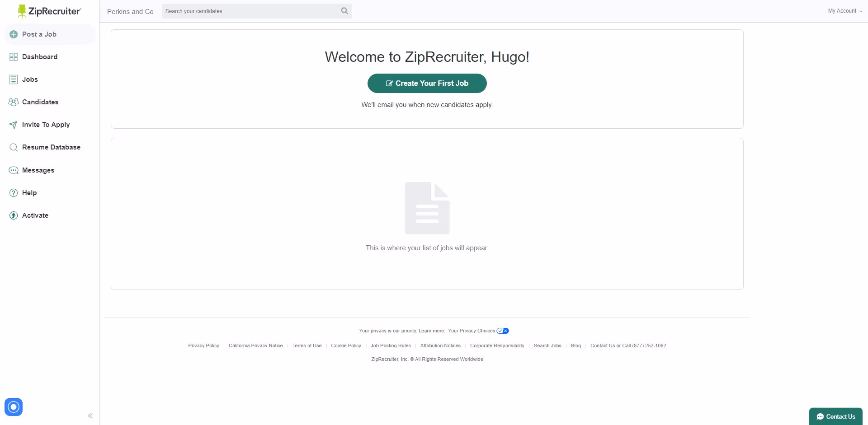Viewport: 868px width, 425px height.
Task: Open Your Privacy Choices link
Action: [472, 331]
